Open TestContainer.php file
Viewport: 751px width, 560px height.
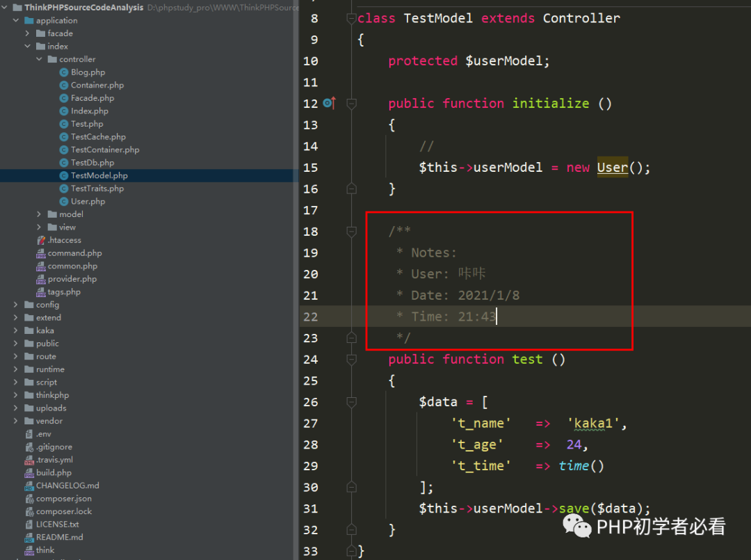tap(105, 150)
